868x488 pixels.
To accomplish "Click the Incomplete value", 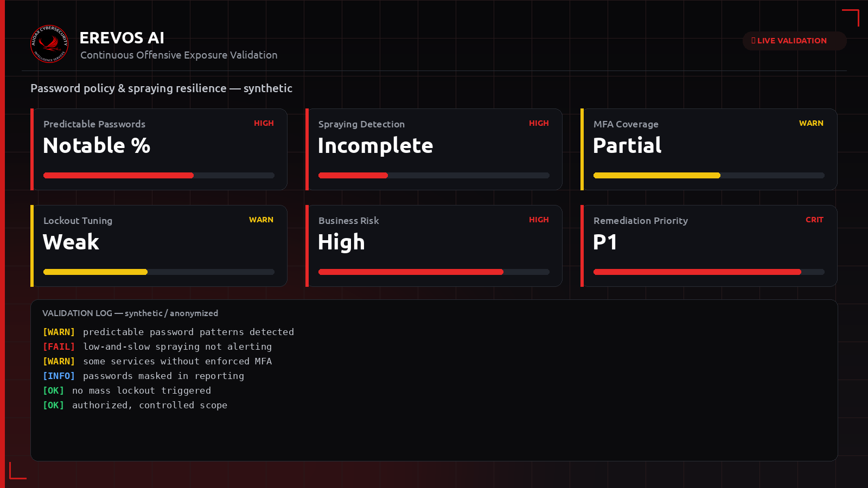I will point(375,145).
